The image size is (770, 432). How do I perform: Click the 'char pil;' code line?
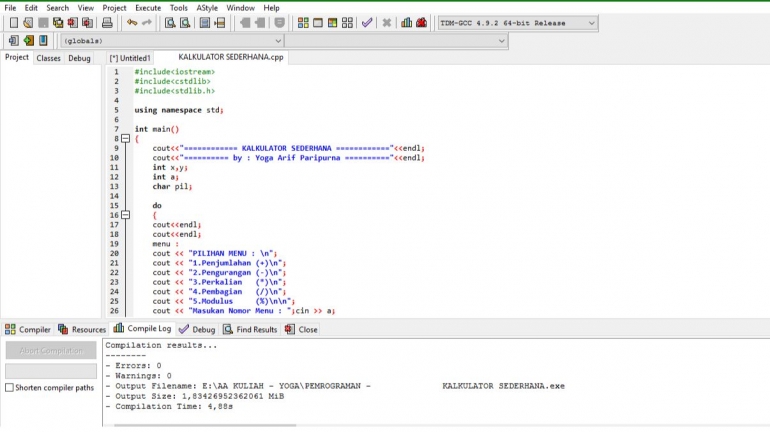[x=172, y=187]
